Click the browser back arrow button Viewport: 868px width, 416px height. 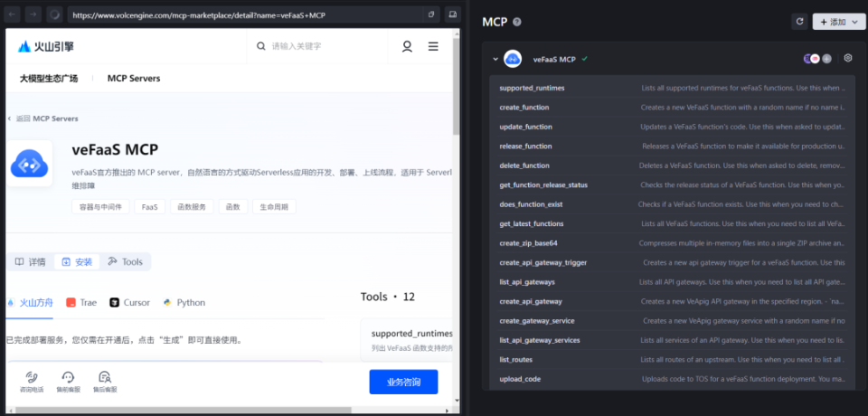[x=12, y=14]
